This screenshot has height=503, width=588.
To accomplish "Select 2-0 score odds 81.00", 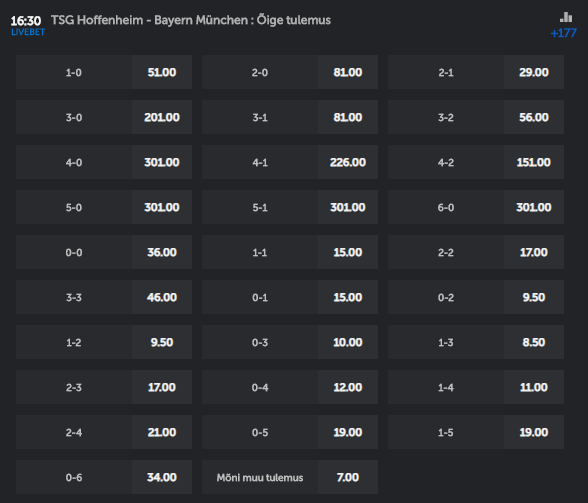I will click(x=290, y=72).
